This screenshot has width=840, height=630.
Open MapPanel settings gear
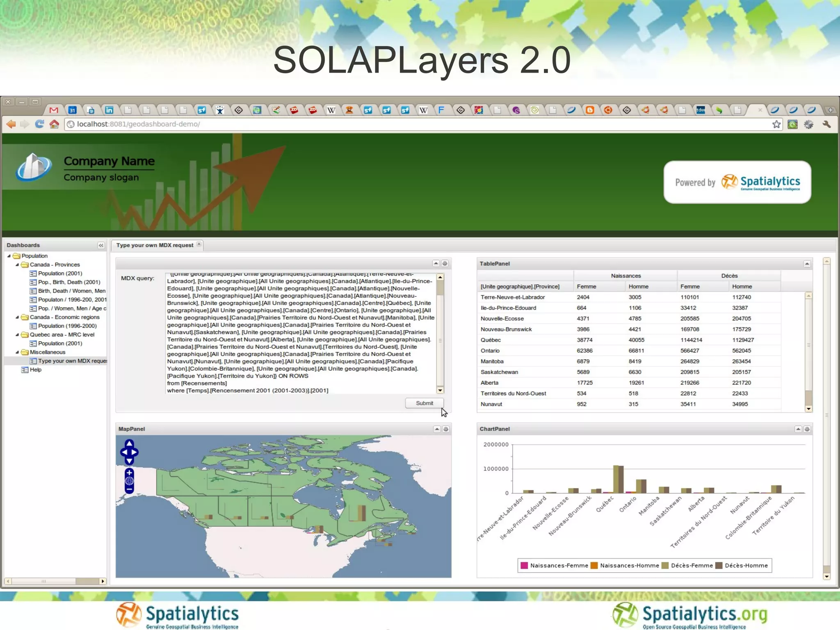tap(446, 429)
